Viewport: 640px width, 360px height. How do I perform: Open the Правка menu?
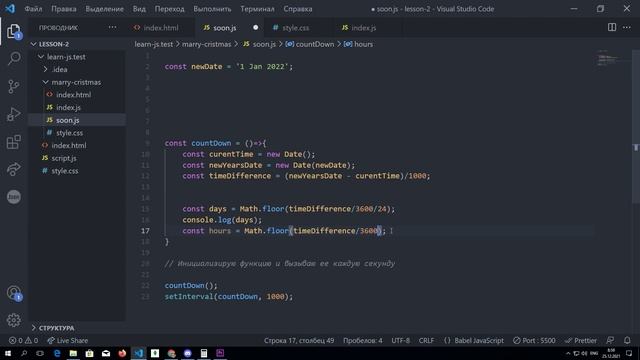(x=64, y=9)
